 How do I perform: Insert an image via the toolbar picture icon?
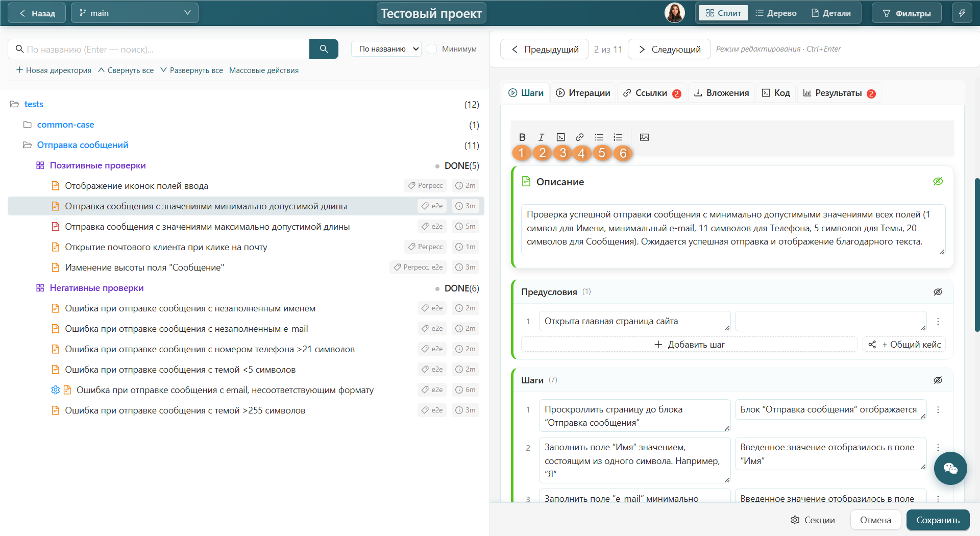tap(644, 137)
